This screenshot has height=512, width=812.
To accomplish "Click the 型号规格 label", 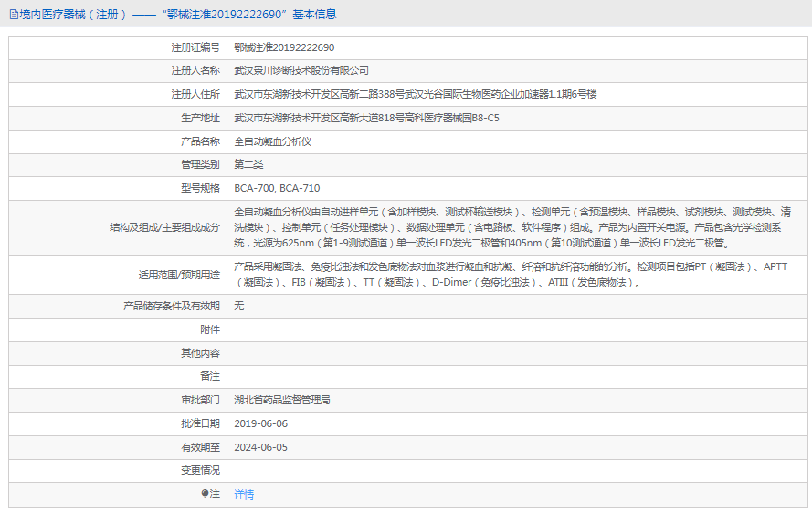I will (x=200, y=188).
